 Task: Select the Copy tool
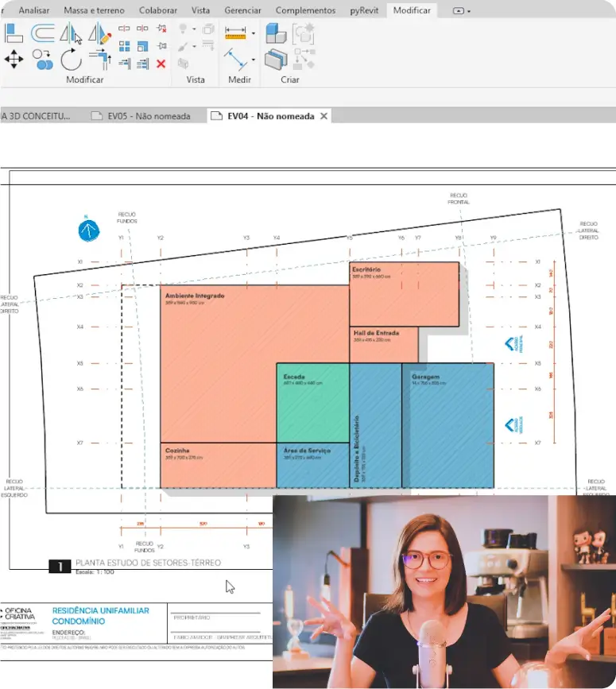43,60
